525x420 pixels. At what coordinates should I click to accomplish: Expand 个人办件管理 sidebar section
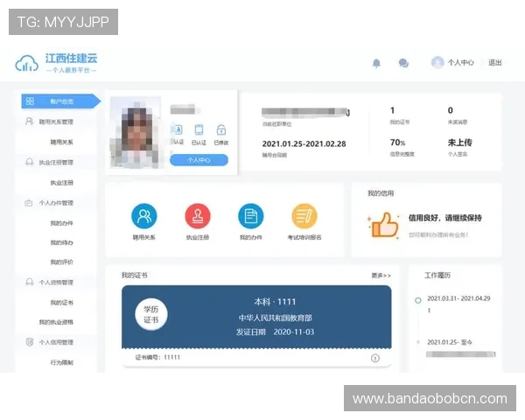coord(56,203)
